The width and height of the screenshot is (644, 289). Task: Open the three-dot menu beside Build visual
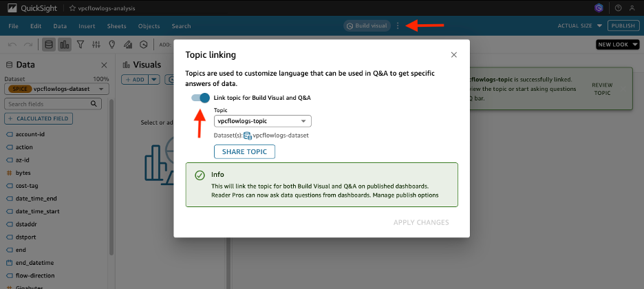point(397,26)
